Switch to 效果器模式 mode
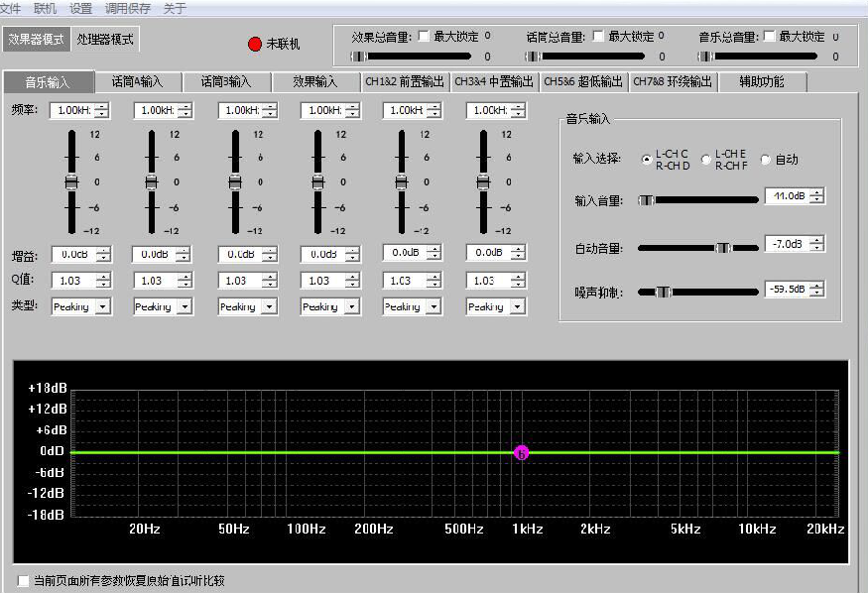Image resolution: width=868 pixels, height=593 pixels. (x=36, y=40)
